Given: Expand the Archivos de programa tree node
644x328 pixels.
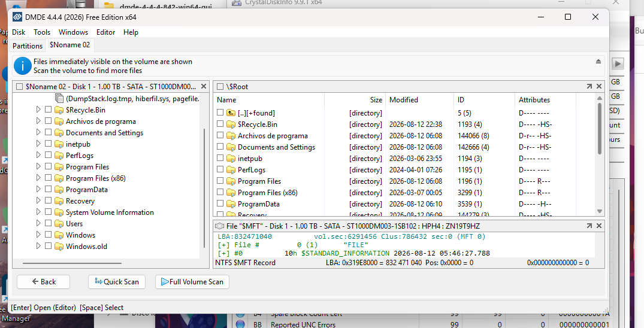Looking at the screenshot, I should [38, 121].
